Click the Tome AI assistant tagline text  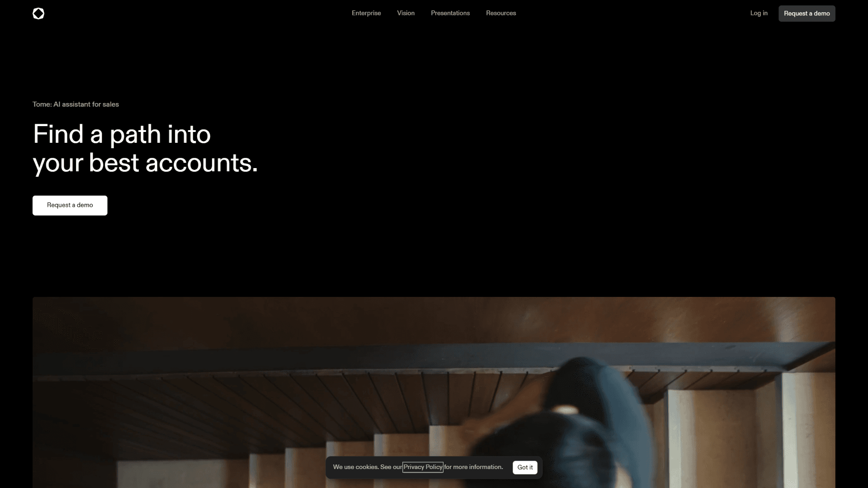[75, 104]
